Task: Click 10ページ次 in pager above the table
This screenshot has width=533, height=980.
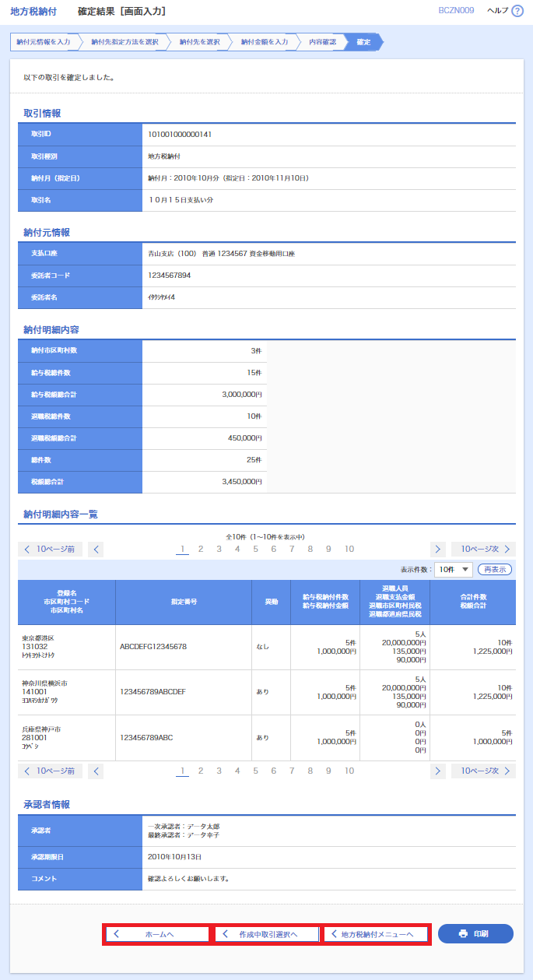Action: [483, 550]
